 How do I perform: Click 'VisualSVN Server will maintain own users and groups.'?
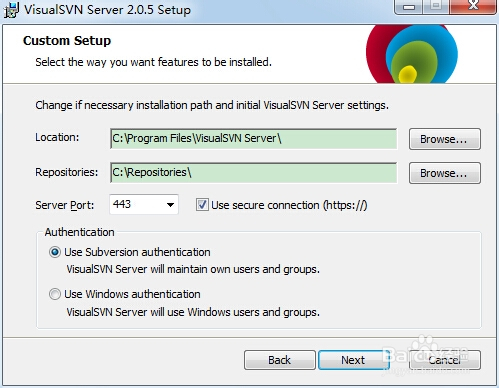(x=193, y=269)
